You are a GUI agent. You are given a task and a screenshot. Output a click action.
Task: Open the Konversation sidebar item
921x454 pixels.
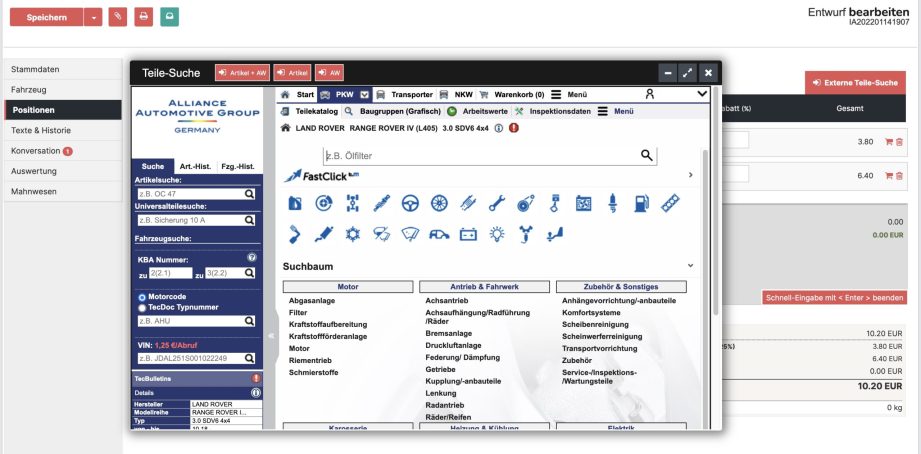[63, 151]
